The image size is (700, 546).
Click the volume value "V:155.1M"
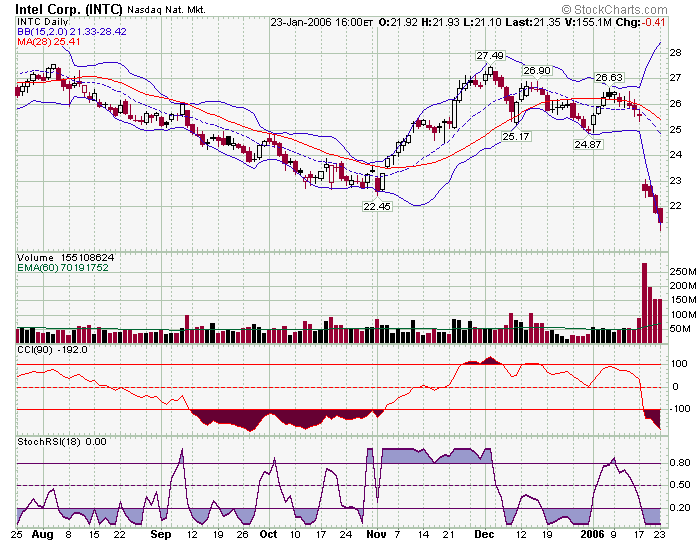coord(588,22)
